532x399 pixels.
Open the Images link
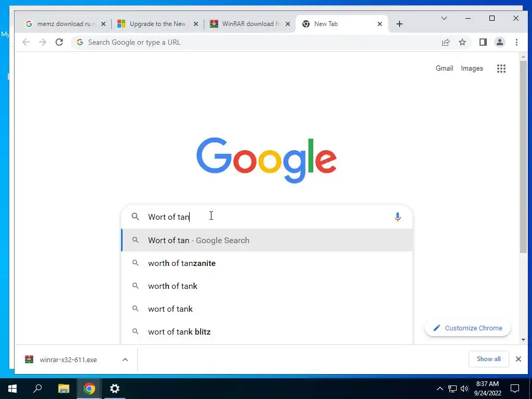coord(472,68)
